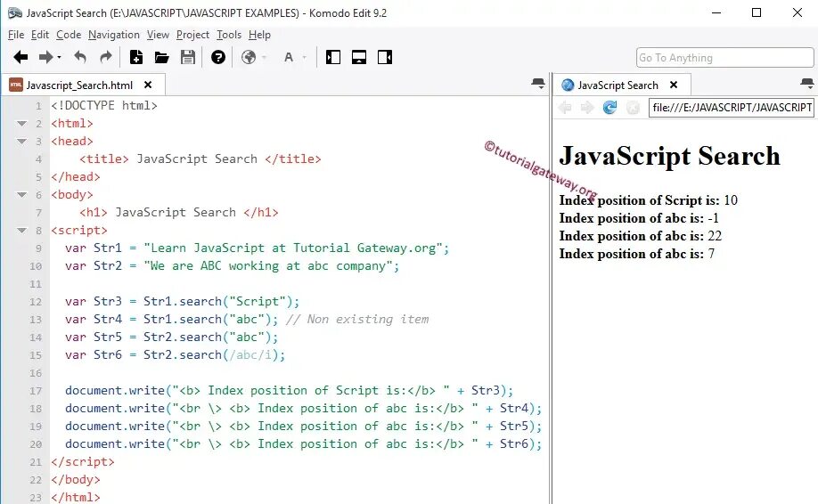
Task: Click the Komodo Edit app icon in title bar
Action: click(15, 13)
